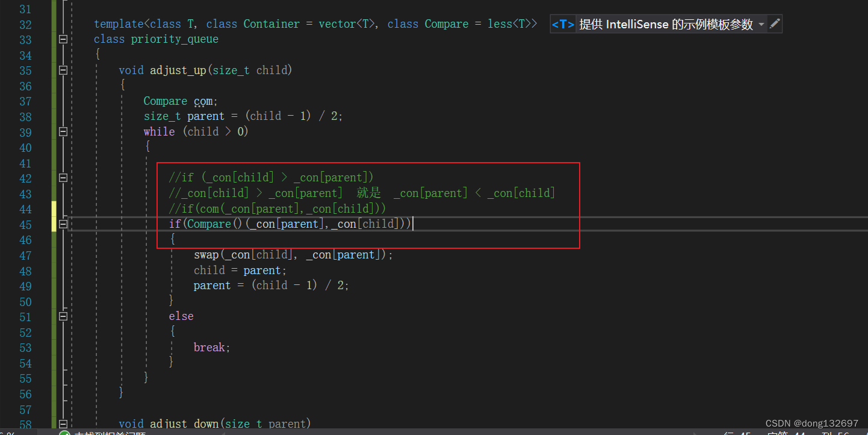Screen dimensions: 868x435
Task: Collapse the class priority_queue block
Action: (63, 40)
